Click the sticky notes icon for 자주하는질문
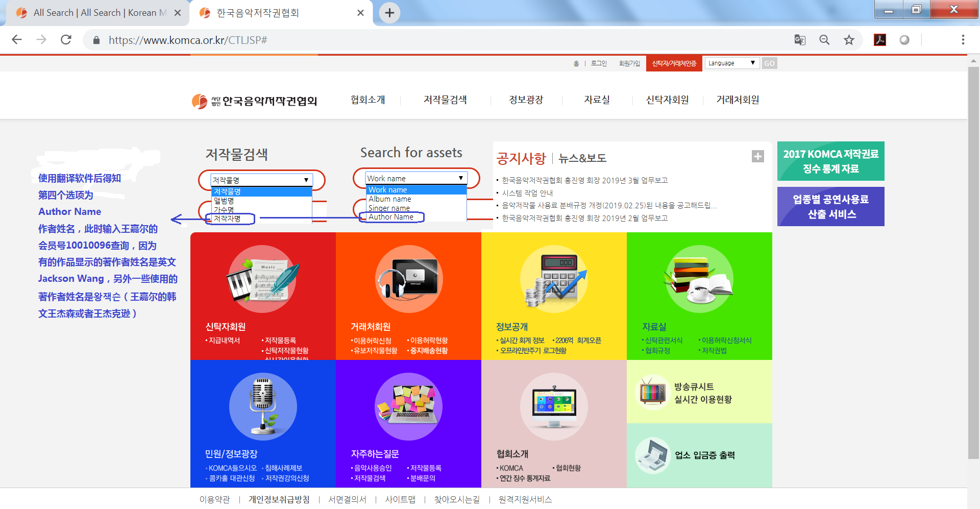 408,406
